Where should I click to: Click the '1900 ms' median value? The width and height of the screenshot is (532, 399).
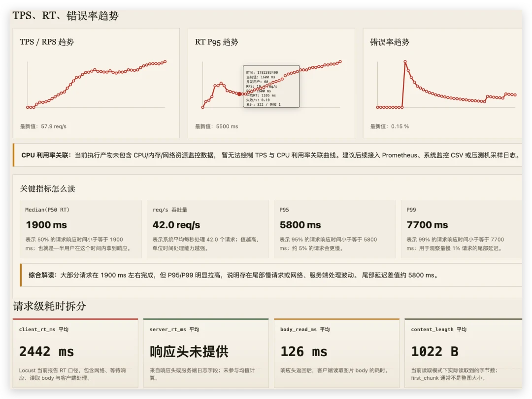[x=46, y=225]
